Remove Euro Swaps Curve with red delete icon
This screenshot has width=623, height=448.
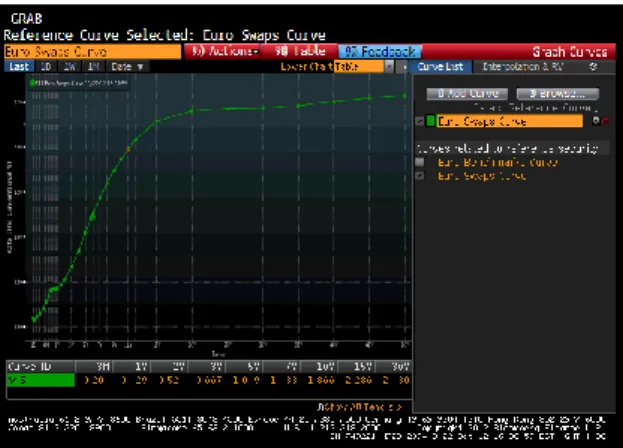point(605,121)
